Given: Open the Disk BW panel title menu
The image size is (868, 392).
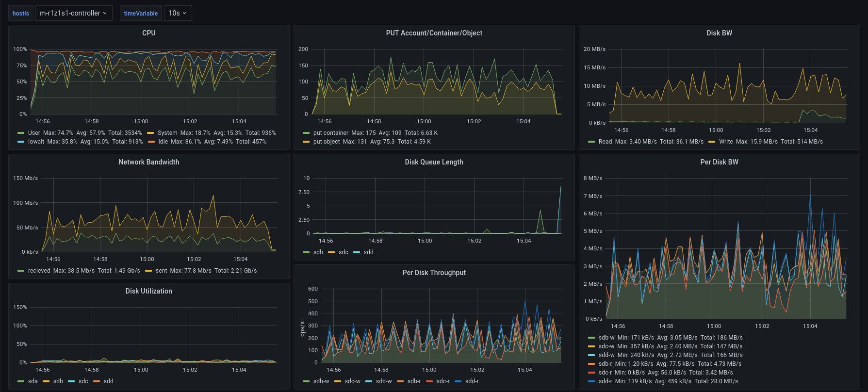Looking at the screenshot, I should click(x=719, y=33).
